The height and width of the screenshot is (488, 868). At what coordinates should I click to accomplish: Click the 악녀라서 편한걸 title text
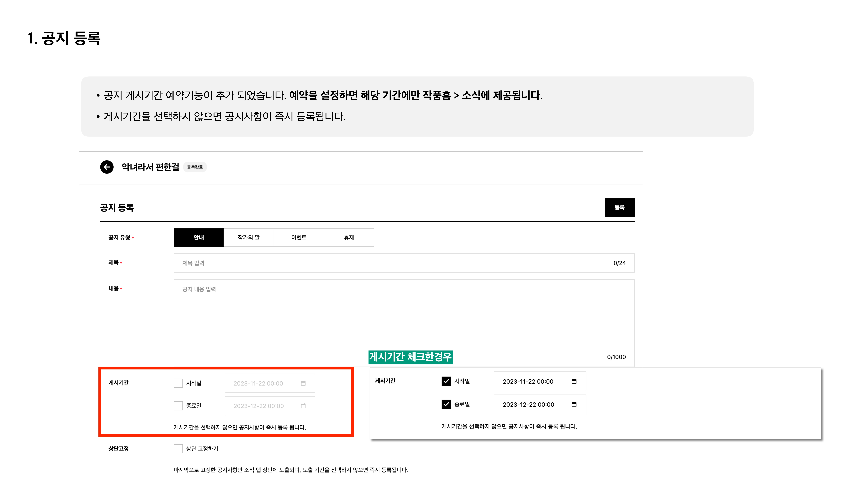coord(151,167)
